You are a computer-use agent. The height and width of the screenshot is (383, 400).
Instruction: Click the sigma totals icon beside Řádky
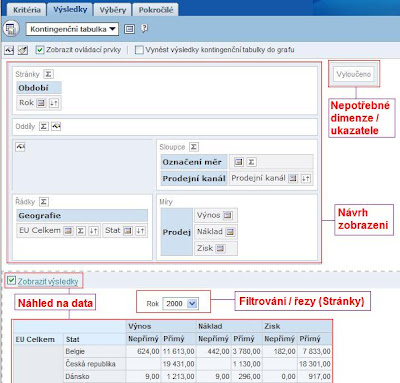click(44, 202)
